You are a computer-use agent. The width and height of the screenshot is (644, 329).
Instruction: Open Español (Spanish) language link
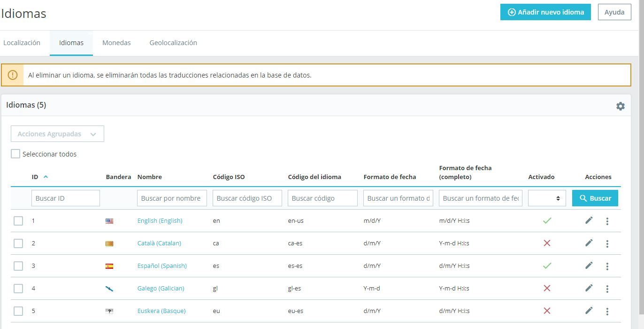point(162,266)
